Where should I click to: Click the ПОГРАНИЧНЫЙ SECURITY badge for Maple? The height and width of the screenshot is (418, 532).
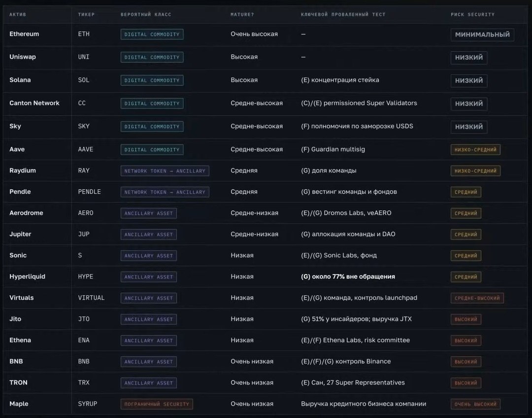tap(157, 404)
